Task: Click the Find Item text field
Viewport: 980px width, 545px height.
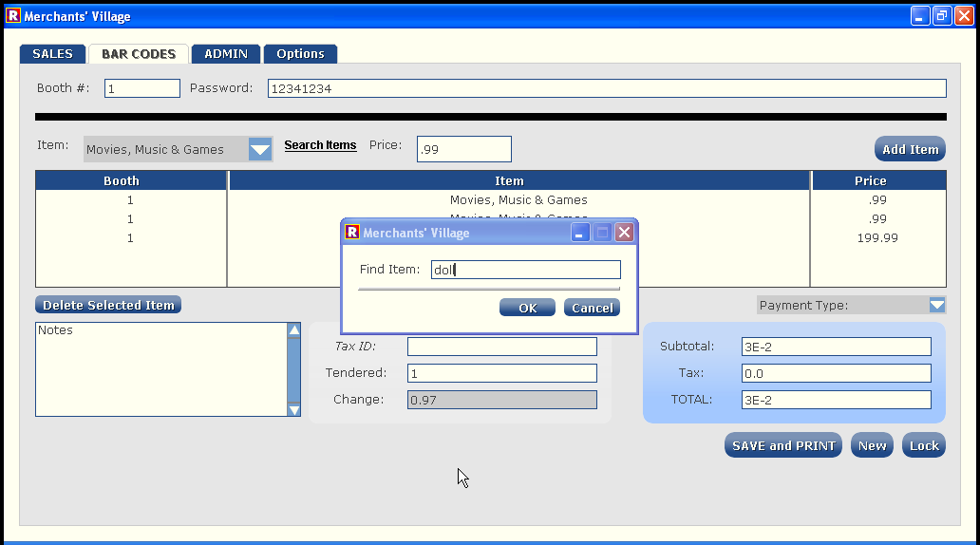Action: click(x=526, y=270)
